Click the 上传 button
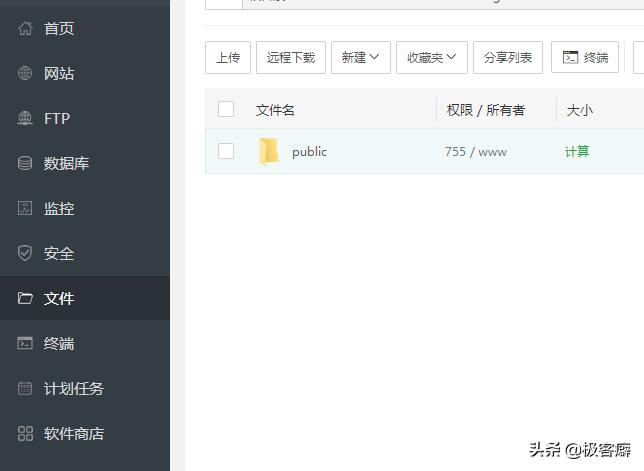The image size is (644, 471). (228, 57)
